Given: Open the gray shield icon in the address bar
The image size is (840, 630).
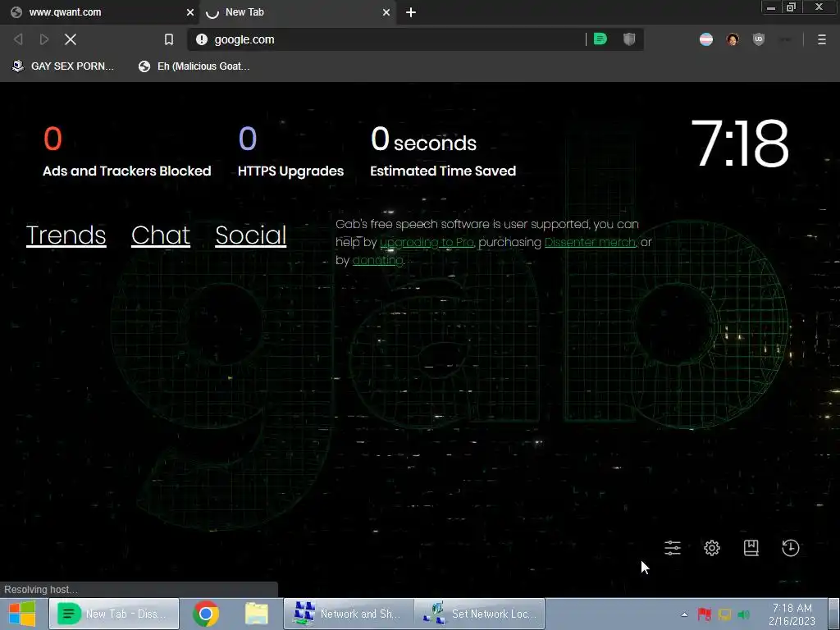Looking at the screenshot, I should [629, 39].
